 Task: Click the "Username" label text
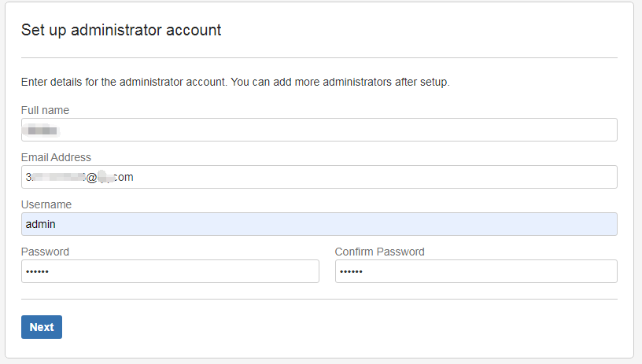coord(46,204)
